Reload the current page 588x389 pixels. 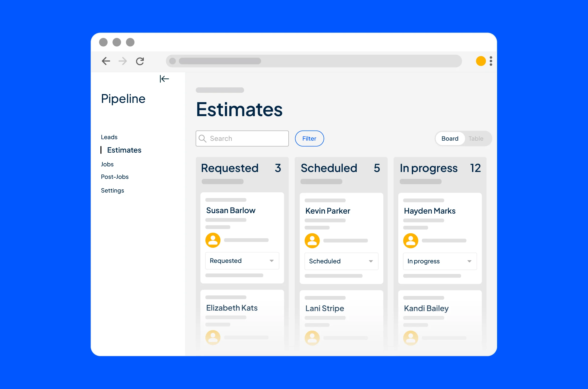pyautogui.click(x=140, y=61)
